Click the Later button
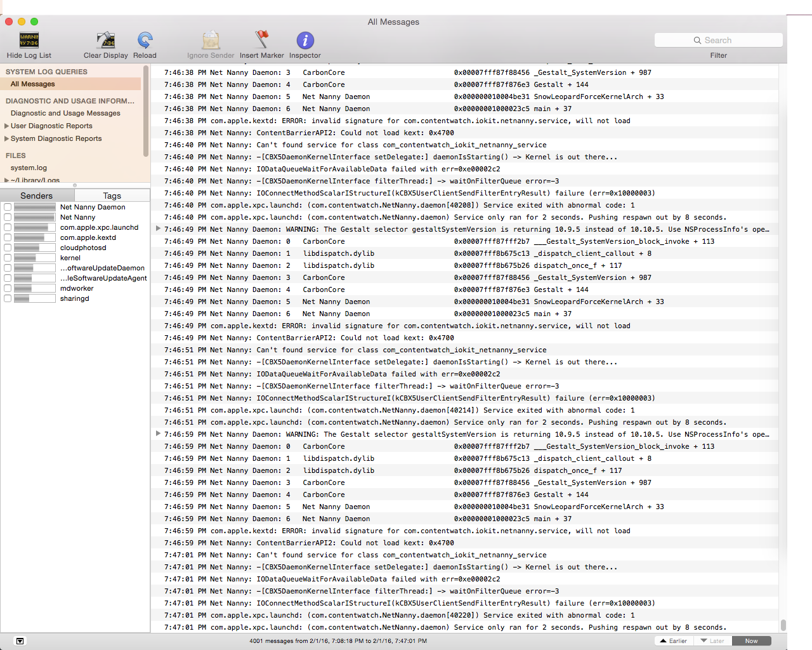Image resolution: width=812 pixels, height=650 pixels. coord(713,641)
